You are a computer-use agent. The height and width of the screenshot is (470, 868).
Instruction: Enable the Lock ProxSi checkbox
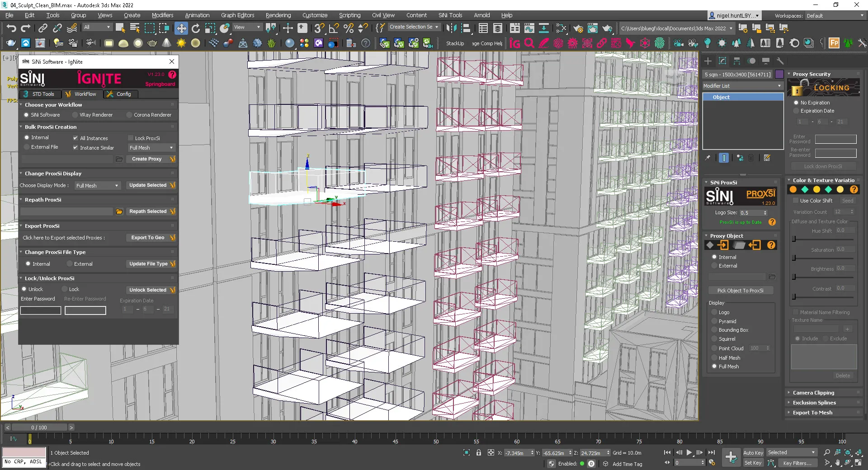(x=130, y=138)
